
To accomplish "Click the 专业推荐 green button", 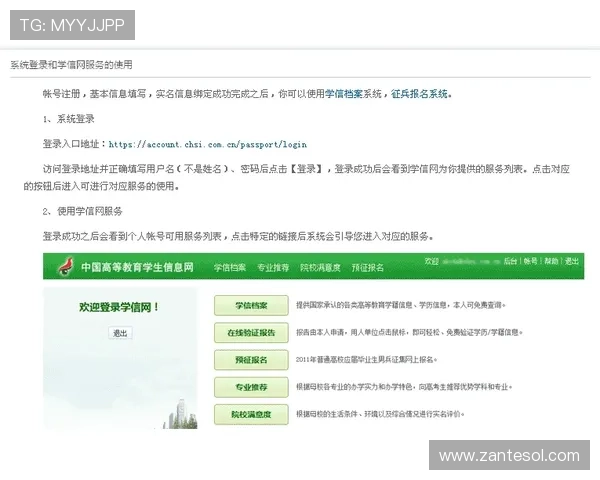I will (251, 387).
